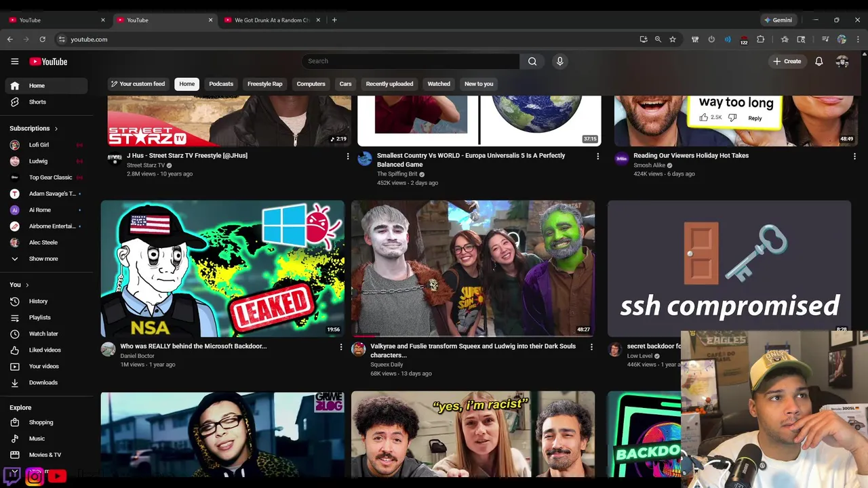
Task: Open the notifications bell
Action: coord(818,62)
